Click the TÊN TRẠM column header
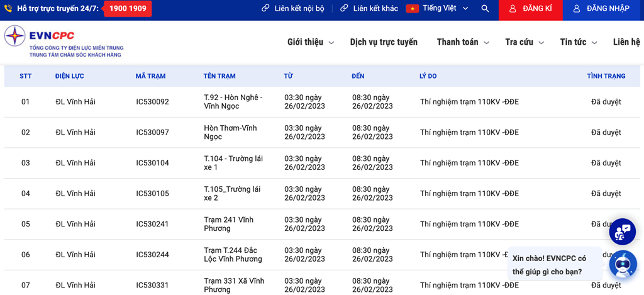Viewport: 644px width, 295px height. tap(219, 76)
